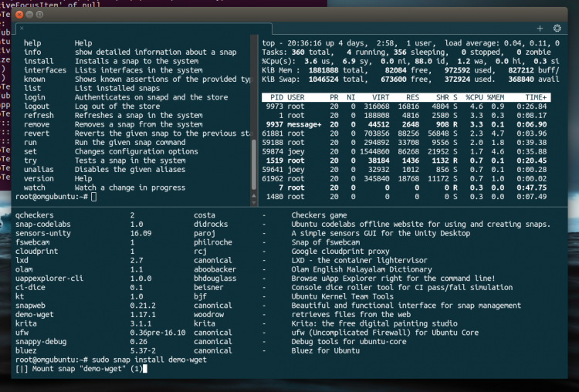Viewport: 579px width, 392px height.
Task: Click the %CPU column header in top
Action: (x=474, y=97)
